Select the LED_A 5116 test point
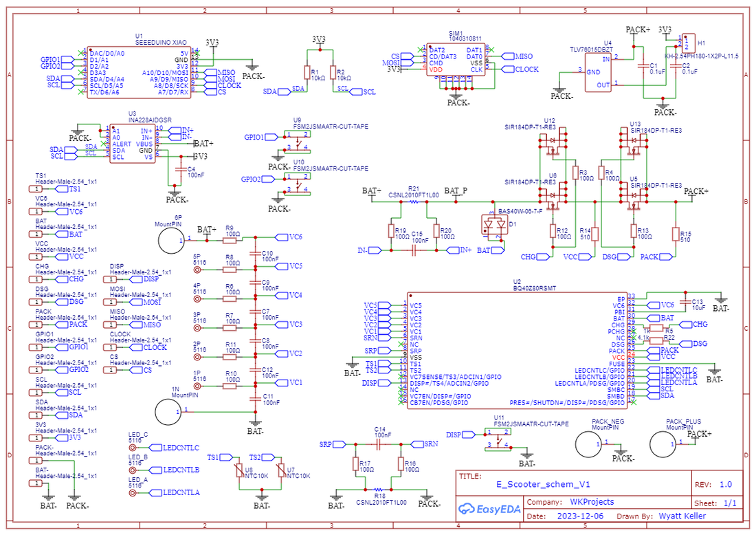The height and width of the screenshot is (535, 756). pos(132,492)
